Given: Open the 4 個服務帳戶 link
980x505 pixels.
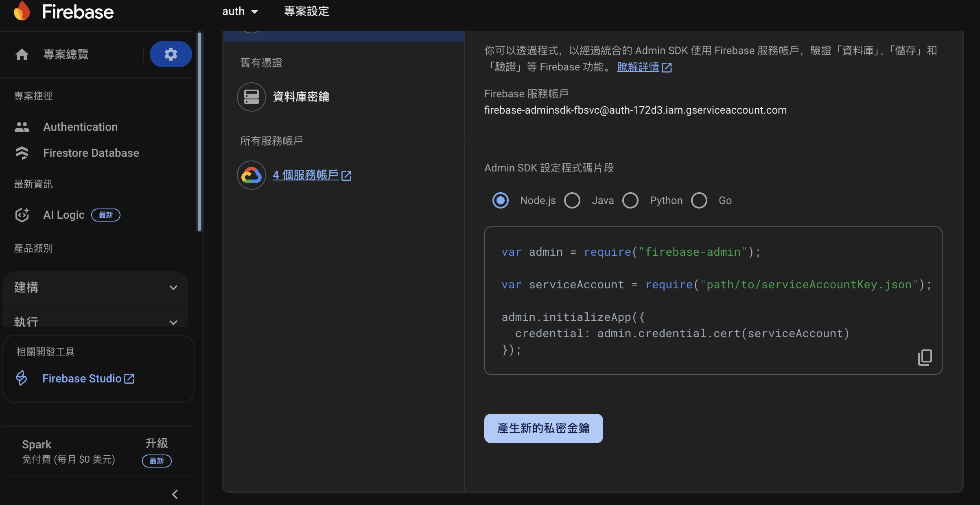Looking at the screenshot, I should (x=306, y=175).
